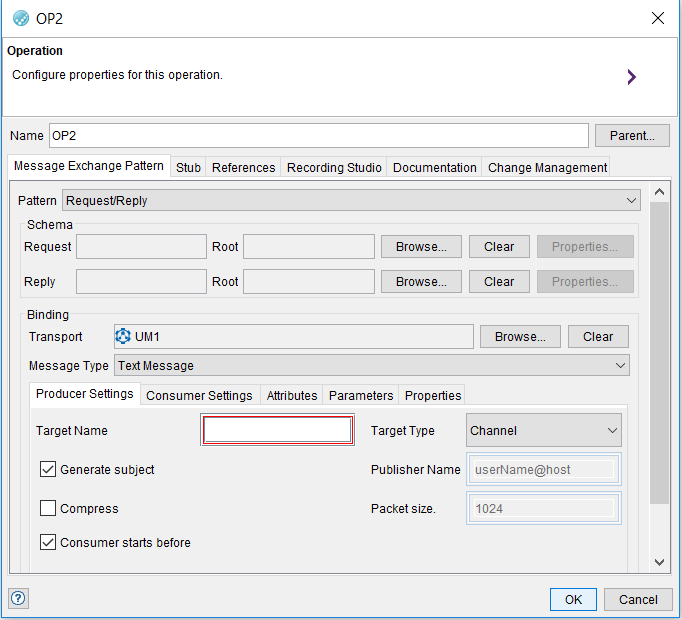Viewport: 682px width, 620px height.
Task: Click the Publisher Name field
Action: coord(544,469)
